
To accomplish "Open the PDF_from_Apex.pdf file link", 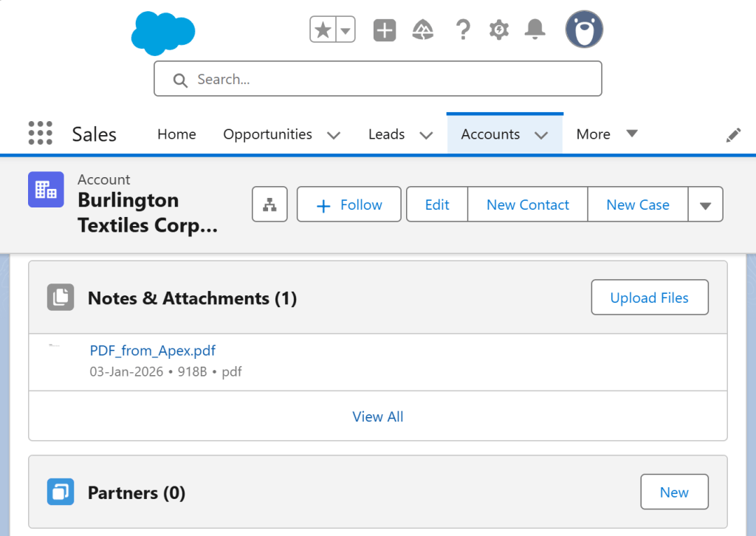I will 153,351.
